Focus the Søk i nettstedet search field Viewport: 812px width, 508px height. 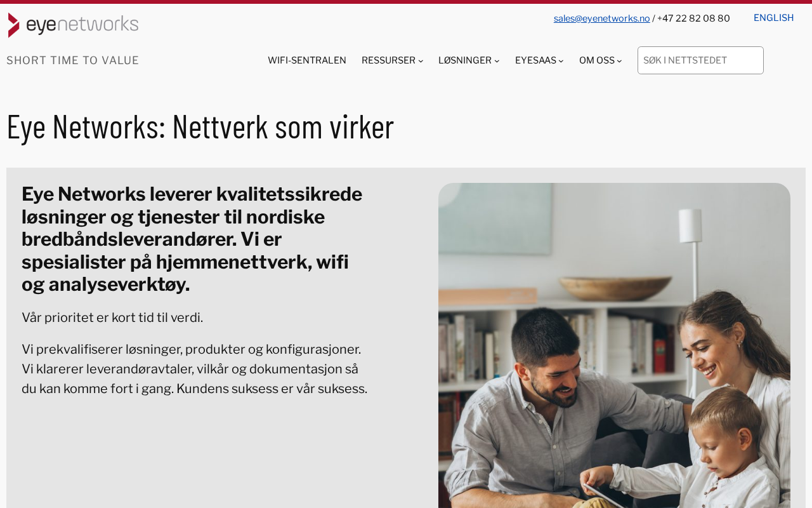700,60
